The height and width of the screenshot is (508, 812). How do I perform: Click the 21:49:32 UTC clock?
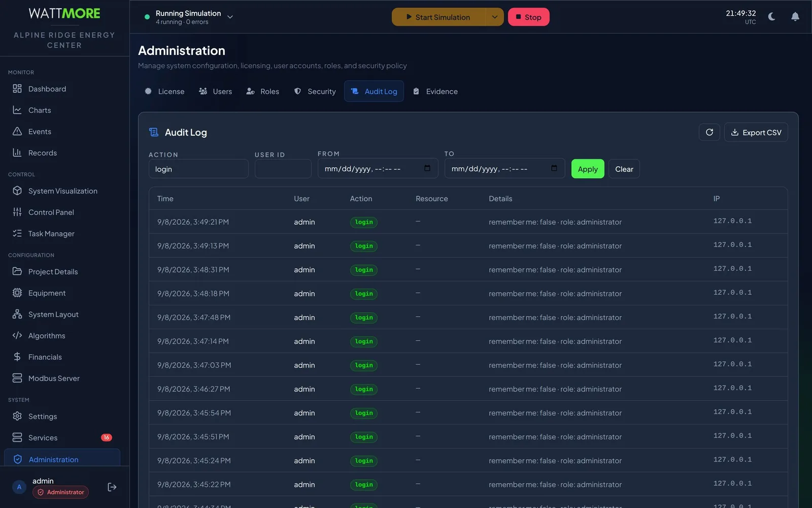point(740,17)
